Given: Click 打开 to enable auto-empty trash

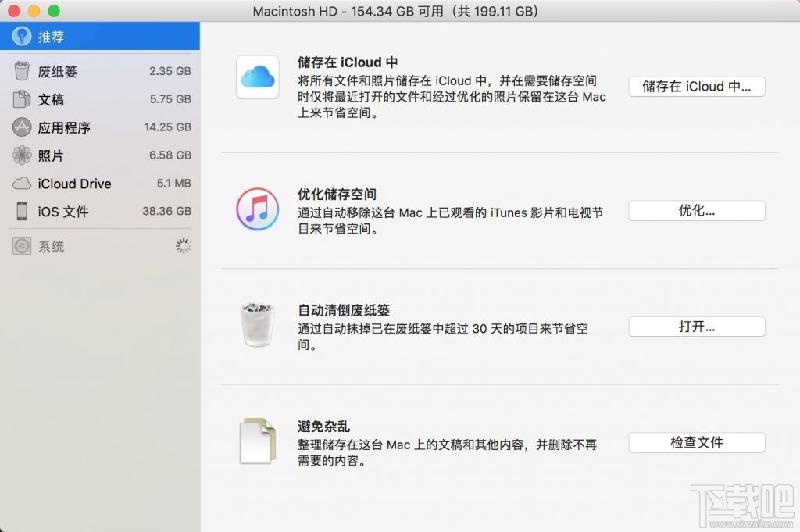Looking at the screenshot, I should click(x=696, y=327).
